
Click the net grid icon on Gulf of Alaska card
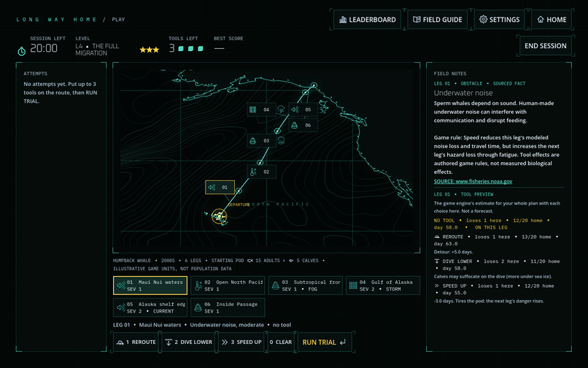pyautogui.click(x=353, y=285)
